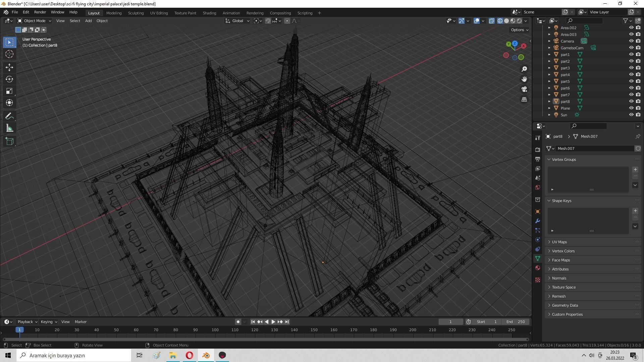The width and height of the screenshot is (644, 362).
Task: Add a new vertex group
Action: [x=635, y=170]
